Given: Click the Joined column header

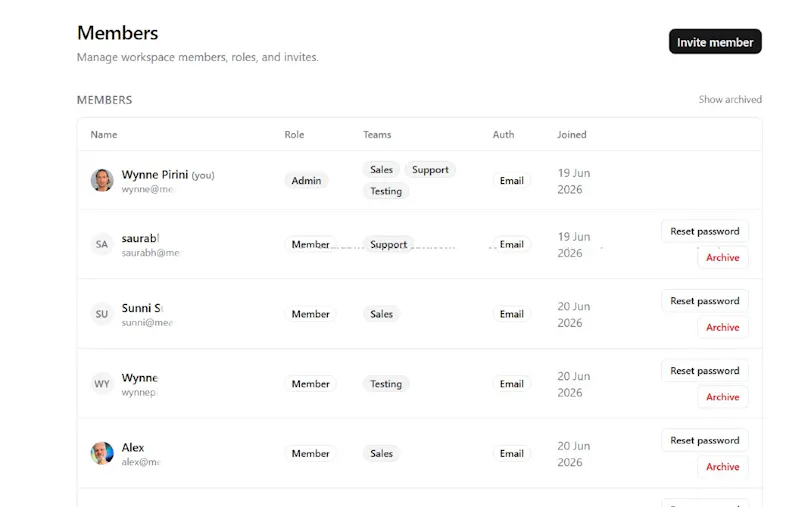Looking at the screenshot, I should tap(571, 135).
